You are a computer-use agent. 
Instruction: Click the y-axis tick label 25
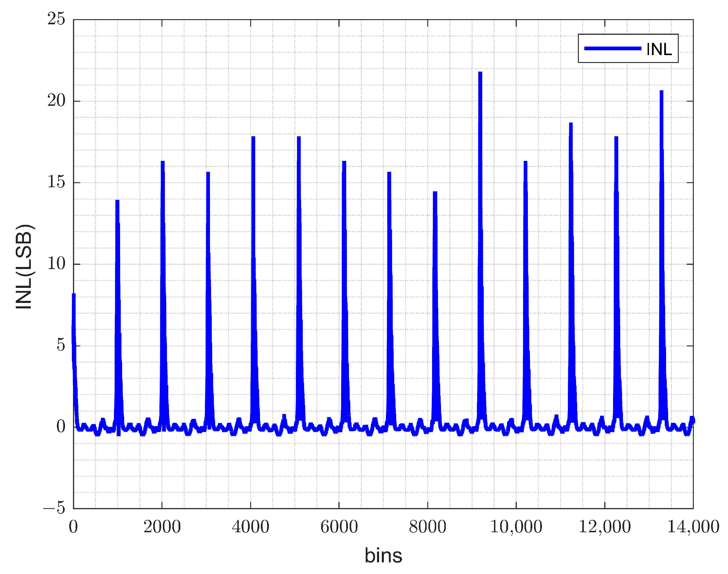click(x=56, y=18)
